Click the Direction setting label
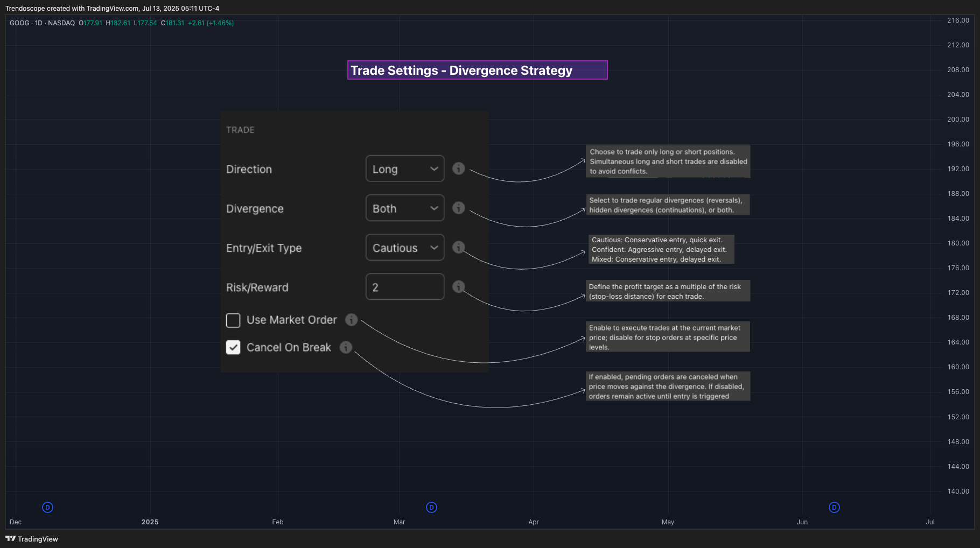980x548 pixels. [249, 169]
